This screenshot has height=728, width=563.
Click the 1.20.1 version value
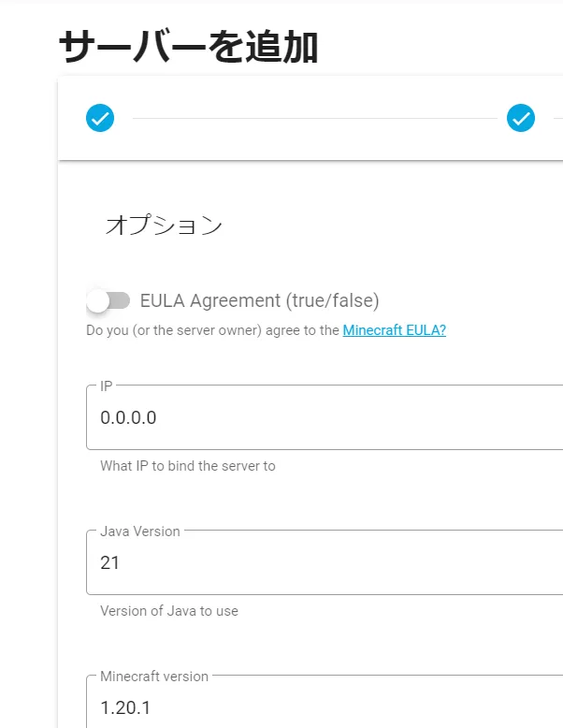coord(125,707)
